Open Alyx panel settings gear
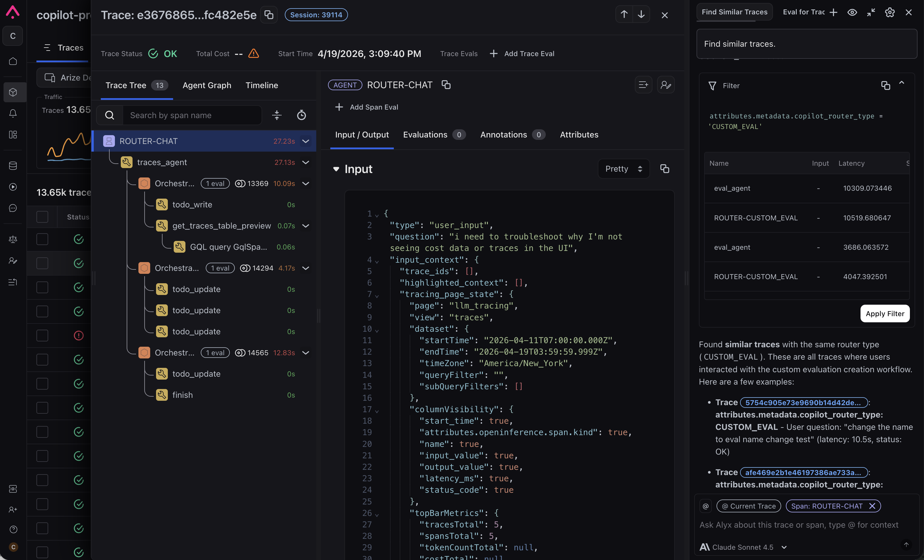 coord(890,12)
